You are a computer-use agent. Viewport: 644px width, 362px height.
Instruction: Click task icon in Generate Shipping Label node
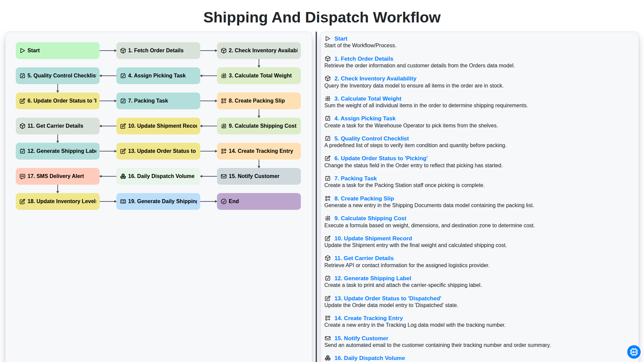pos(22,151)
